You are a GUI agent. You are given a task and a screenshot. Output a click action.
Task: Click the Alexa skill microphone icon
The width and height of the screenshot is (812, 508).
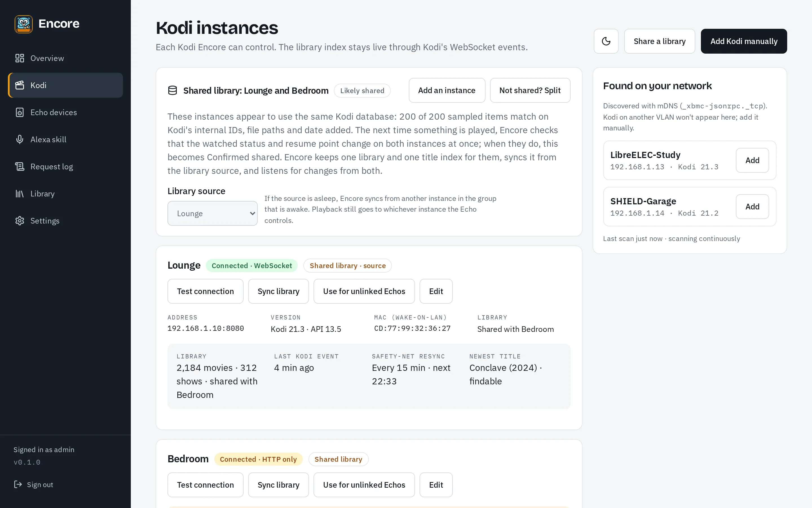coord(20,139)
